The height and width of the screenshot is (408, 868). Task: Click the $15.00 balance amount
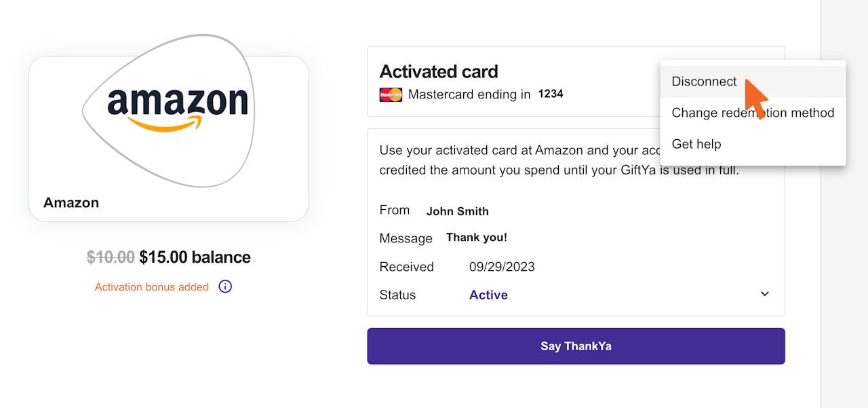point(195,257)
